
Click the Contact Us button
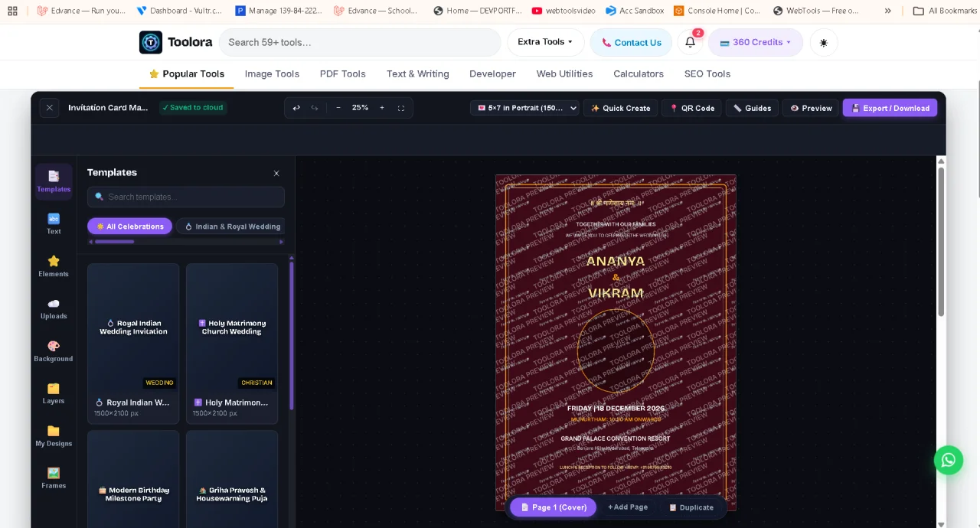(631, 42)
